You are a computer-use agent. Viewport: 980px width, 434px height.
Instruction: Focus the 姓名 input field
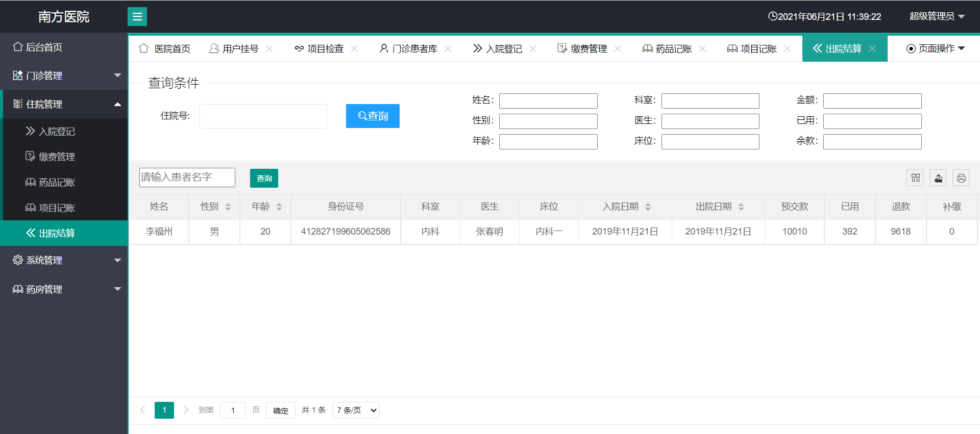coord(548,101)
